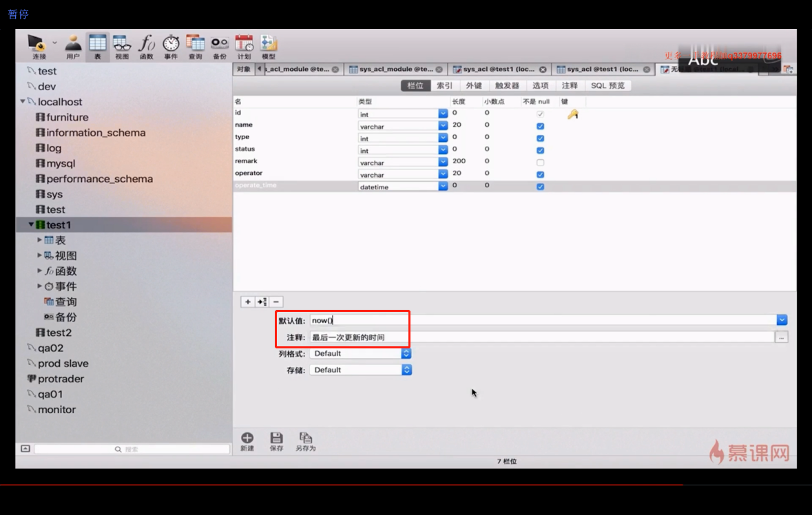Toggle not null checkbox for operator

[x=540, y=174]
